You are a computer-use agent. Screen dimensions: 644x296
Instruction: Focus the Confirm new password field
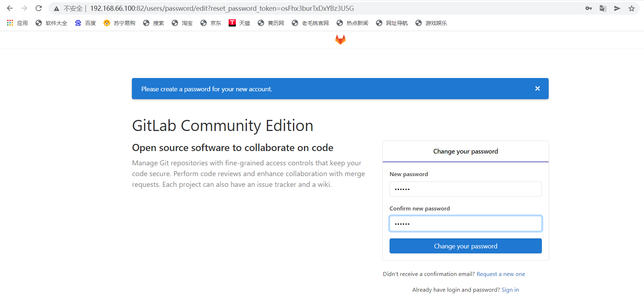point(466,224)
